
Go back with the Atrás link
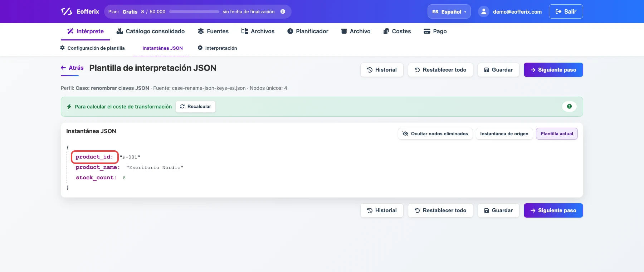[x=72, y=68]
